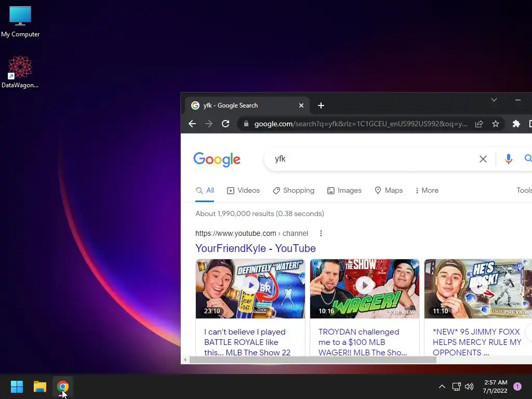Open notification center badge
Image resolution: width=532 pixels, height=399 pixels.
pyautogui.click(x=517, y=387)
